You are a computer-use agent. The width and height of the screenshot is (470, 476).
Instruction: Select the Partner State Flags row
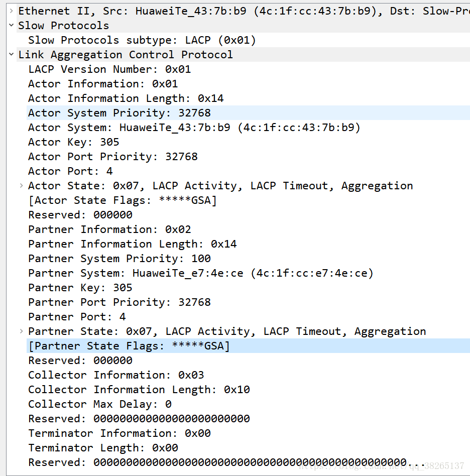(x=248, y=346)
